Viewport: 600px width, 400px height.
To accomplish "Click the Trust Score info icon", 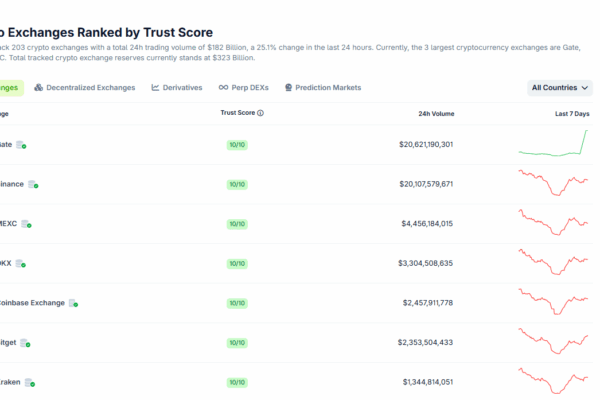I will point(261,114).
